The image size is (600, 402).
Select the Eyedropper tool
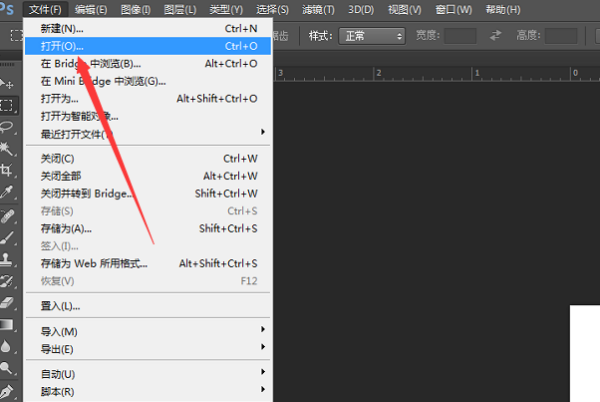click(7, 192)
